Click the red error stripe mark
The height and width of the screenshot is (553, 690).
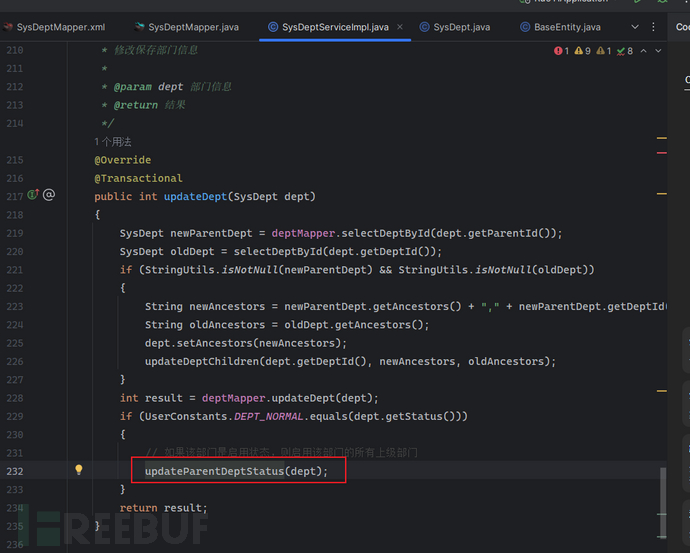pyautogui.click(x=662, y=153)
